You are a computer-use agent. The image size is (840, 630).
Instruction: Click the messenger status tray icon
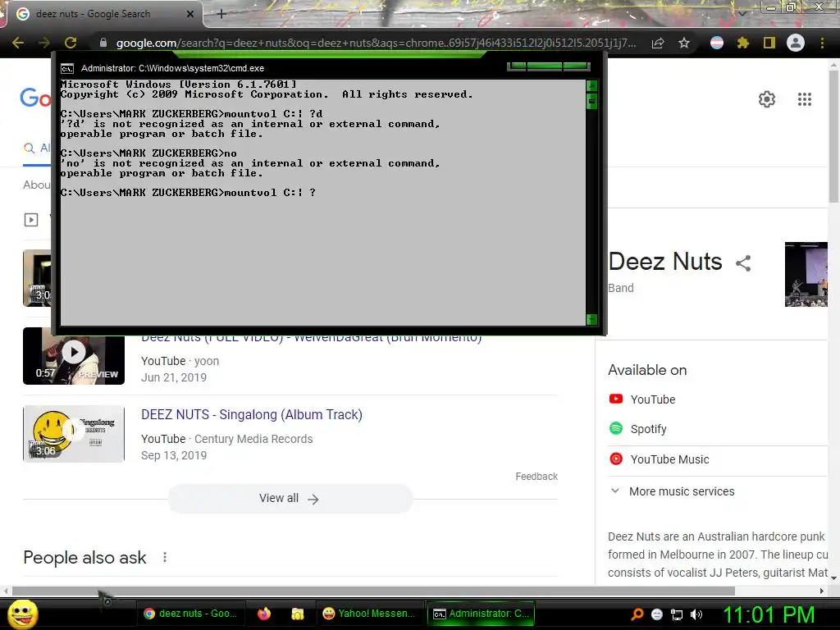coord(657,614)
